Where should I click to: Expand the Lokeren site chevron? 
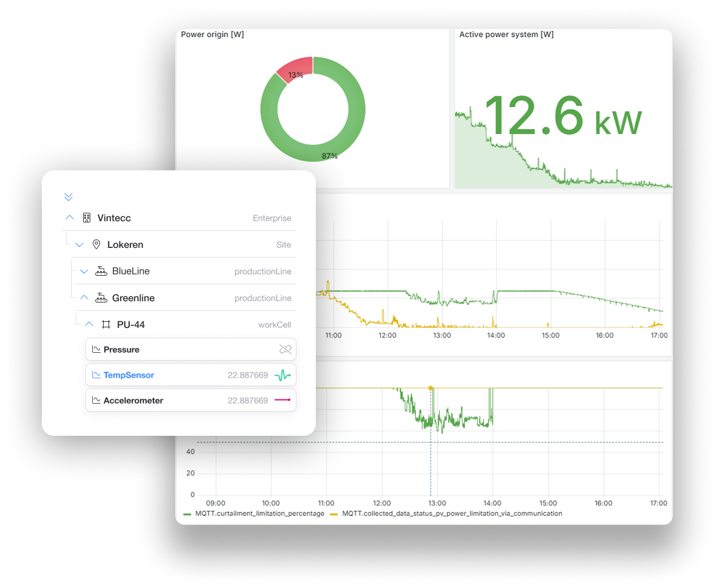79,245
